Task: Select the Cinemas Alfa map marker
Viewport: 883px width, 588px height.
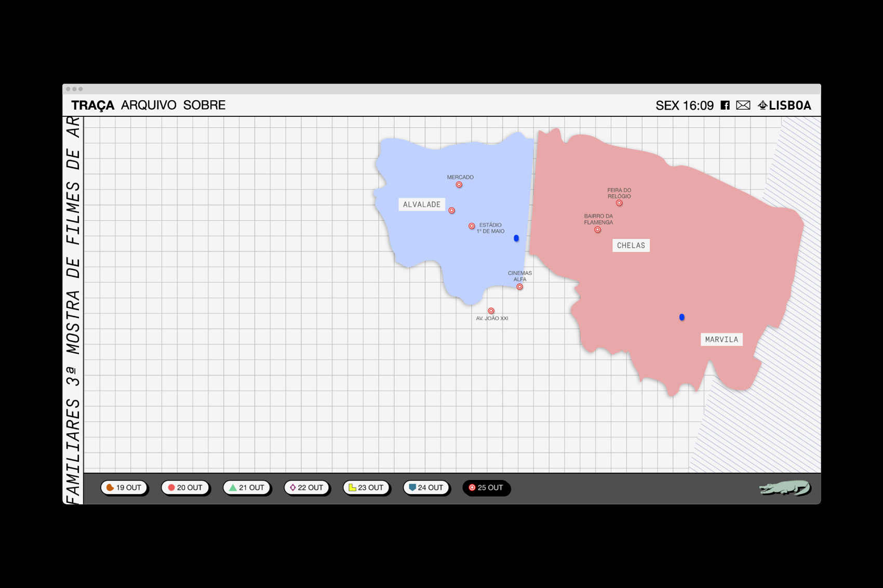Action: pos(519,287)
